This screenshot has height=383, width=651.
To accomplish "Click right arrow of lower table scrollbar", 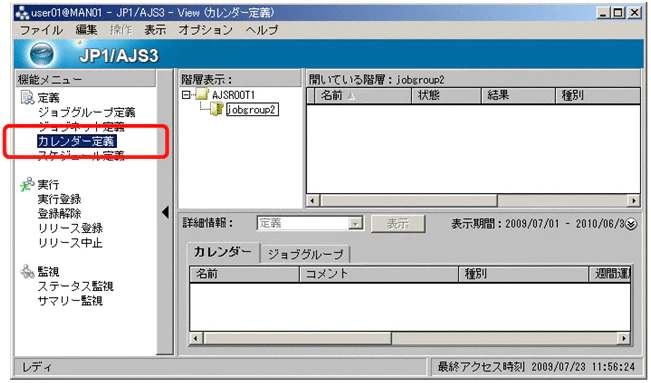I will pyautogui.click(x=624, y=339).
